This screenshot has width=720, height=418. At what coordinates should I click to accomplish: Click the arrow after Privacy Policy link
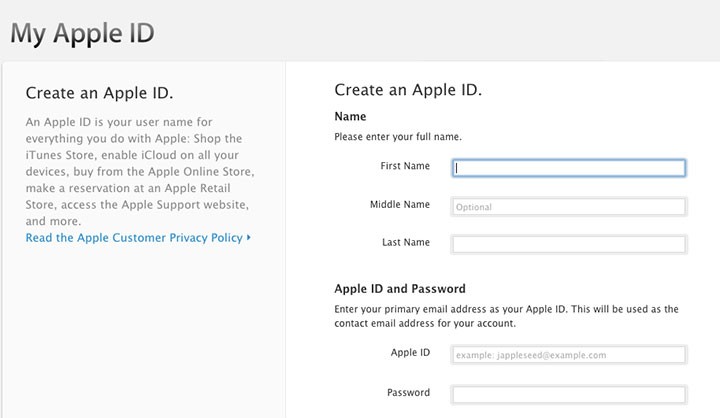[248, 237]
